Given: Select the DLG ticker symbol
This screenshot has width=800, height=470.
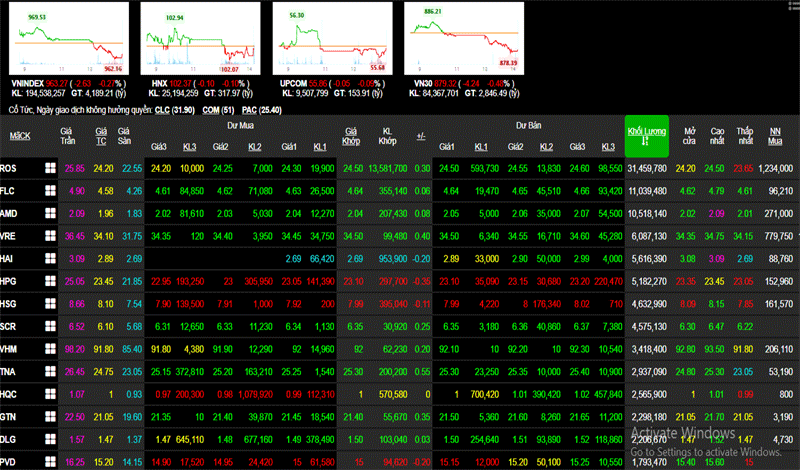Looking at the screenshot, I should pos(8,439).
